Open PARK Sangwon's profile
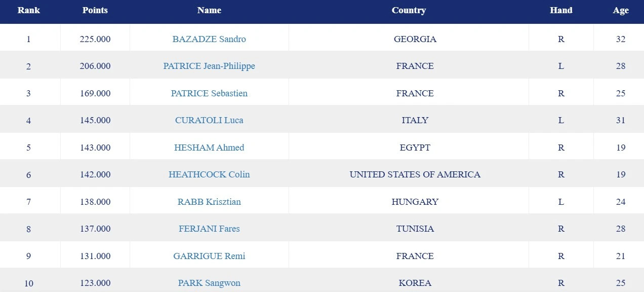Viewport: 644px width, 292px height. pos(209,283)
